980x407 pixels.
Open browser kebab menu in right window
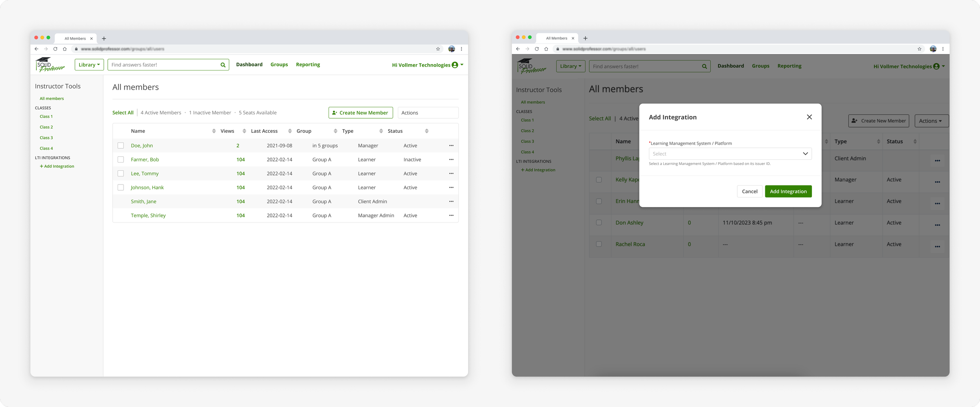(943, 49)
